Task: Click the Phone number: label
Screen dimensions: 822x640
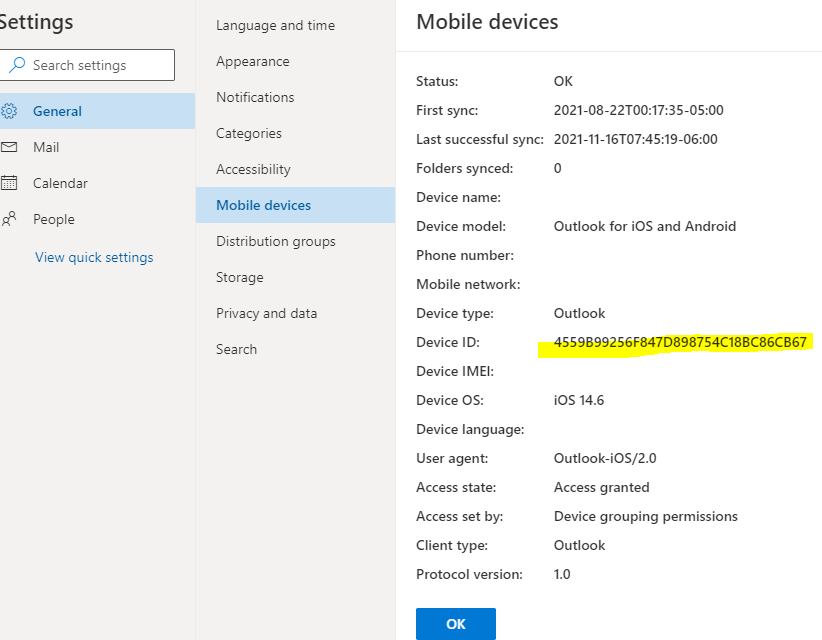Action: coord(465,255)
